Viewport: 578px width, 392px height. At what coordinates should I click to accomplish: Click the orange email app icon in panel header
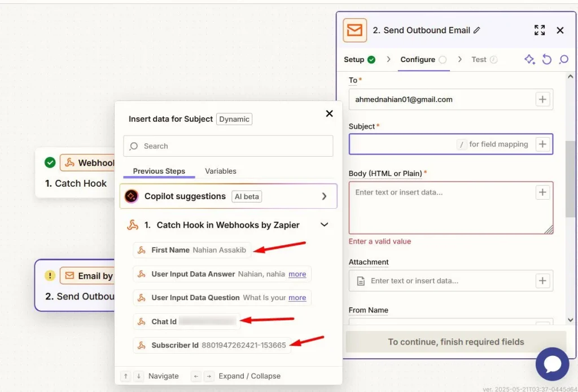coord(354,30)
